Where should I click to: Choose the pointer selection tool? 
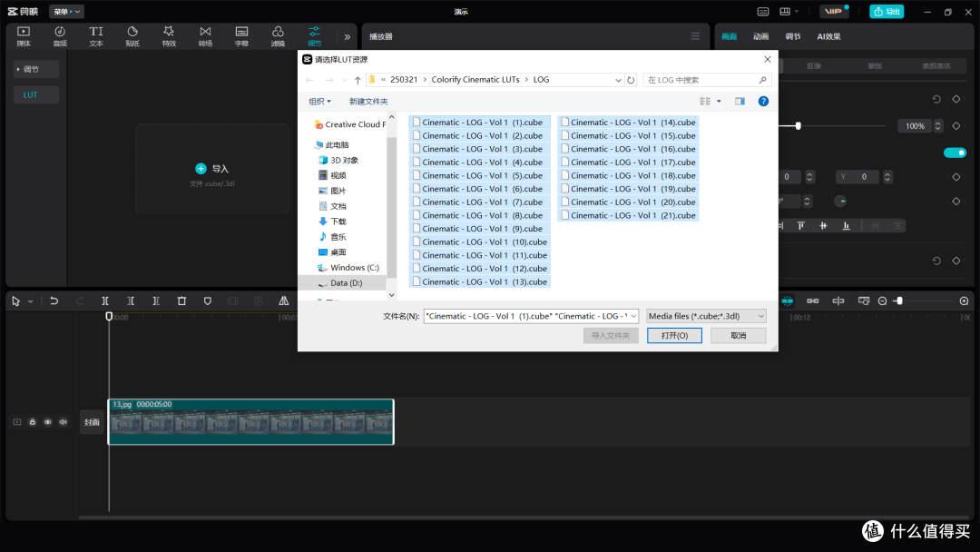click(15, 301)
